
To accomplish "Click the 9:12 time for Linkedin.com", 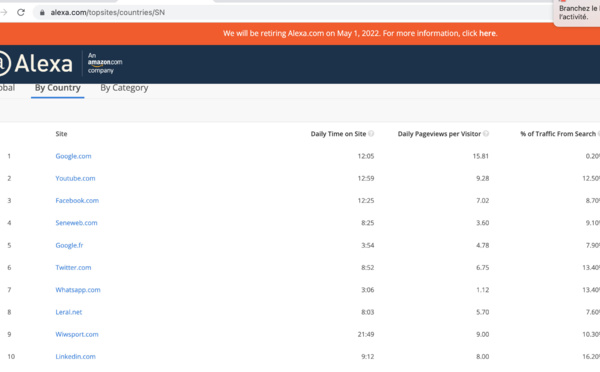I will click(x=368, y=356).
